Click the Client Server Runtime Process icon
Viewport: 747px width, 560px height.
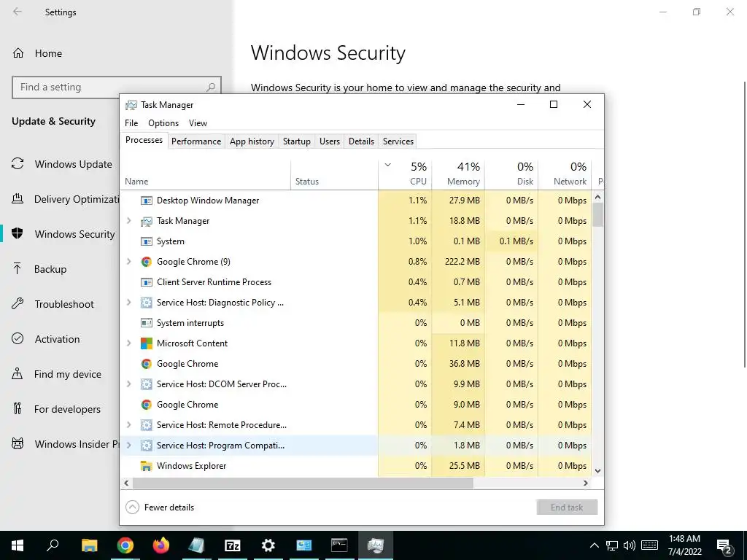[x=146, y=282]
